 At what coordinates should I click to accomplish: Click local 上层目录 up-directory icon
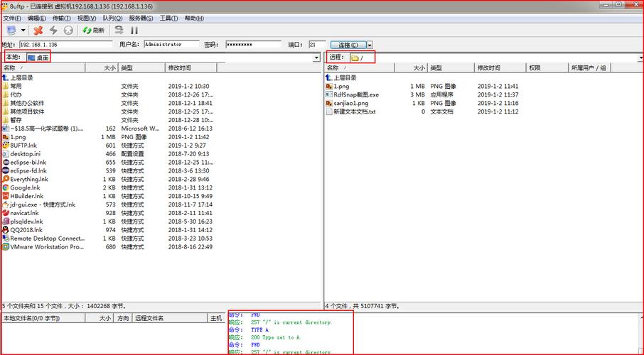[6, 77]
